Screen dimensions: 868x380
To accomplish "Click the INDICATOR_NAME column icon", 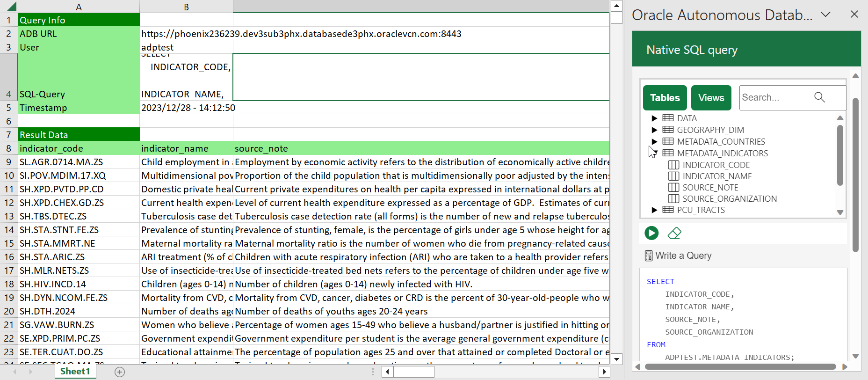I will pos(673,176).
